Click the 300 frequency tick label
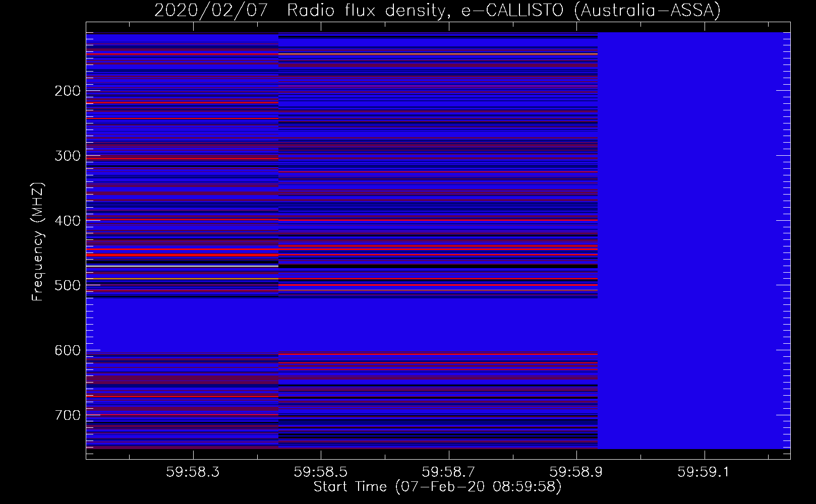This screenshot has width=816, height=504. click(x=68, y=156)
